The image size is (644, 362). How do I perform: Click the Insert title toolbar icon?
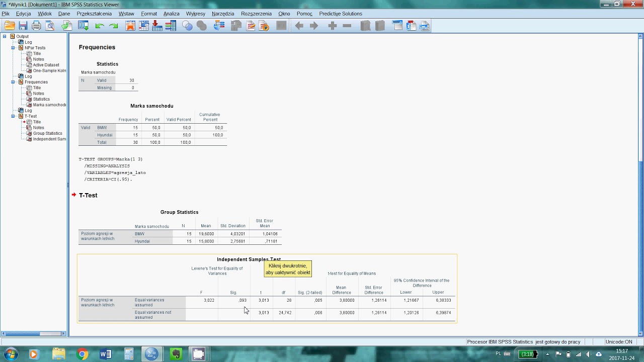tap(412, 26)
